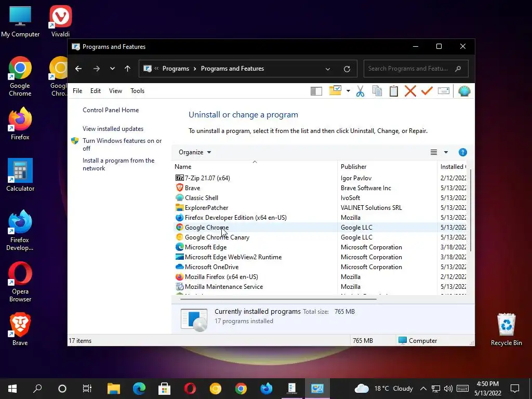Sort by the Name column header

[255, 167]
